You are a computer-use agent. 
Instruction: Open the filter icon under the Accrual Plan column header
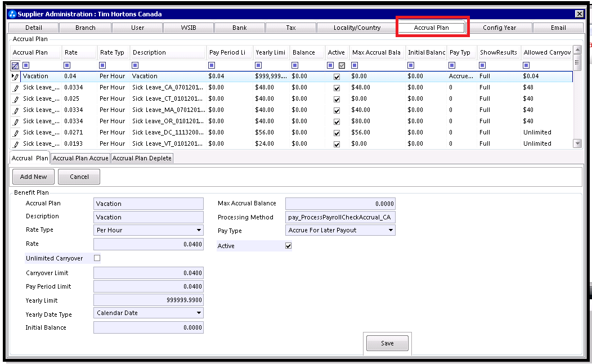[x=26, y=65]
